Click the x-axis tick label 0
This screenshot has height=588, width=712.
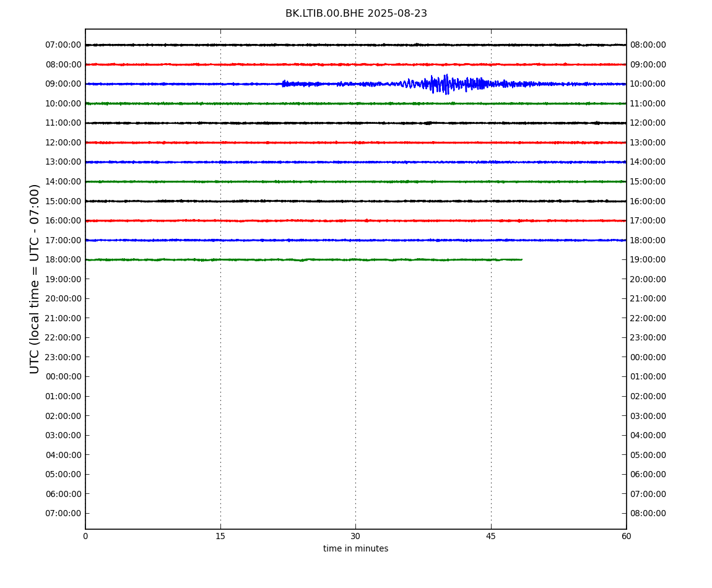pyautogui.click(x=85, y=536)
